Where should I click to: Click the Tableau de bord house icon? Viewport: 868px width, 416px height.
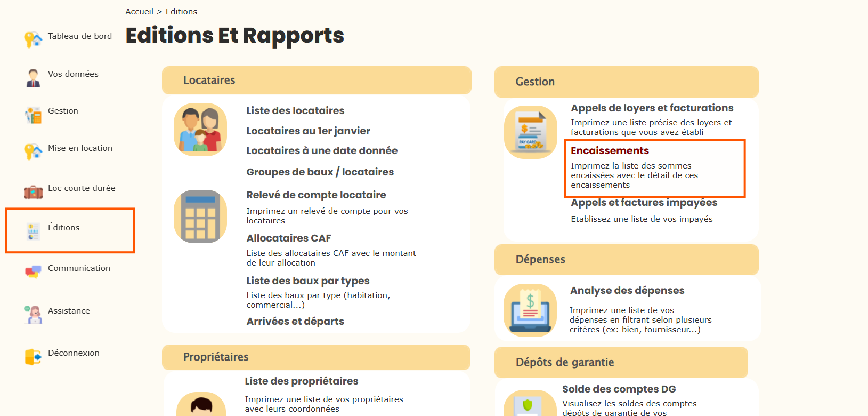(x=33, y=39)
